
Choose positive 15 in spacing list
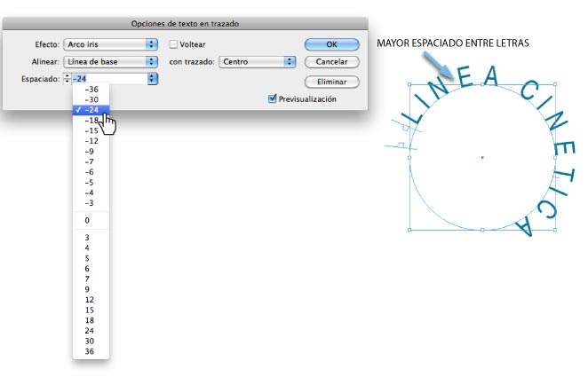pos(91,310)
